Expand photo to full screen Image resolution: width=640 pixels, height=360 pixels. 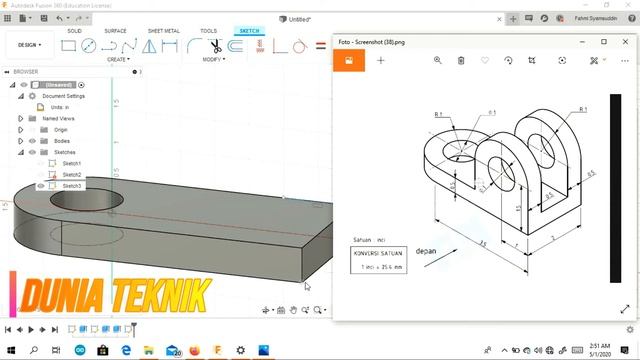tap(625, 309)
